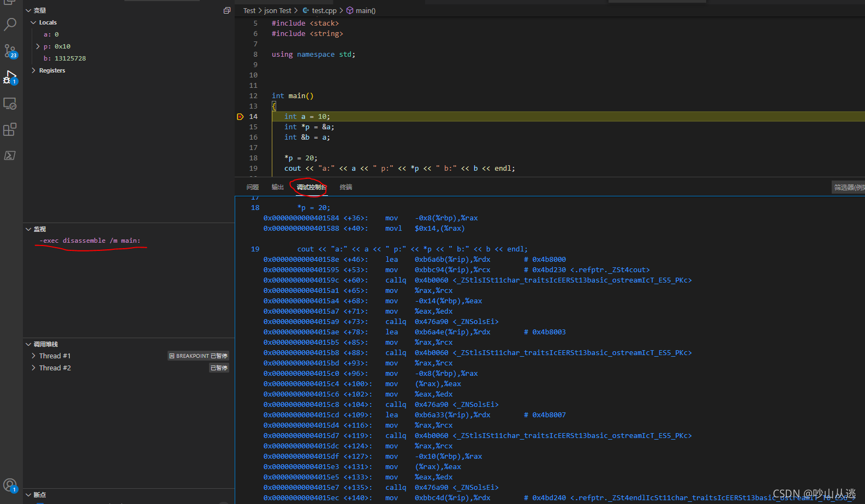
Task: Expand pointer variable p: 0x10
Action: tap(38, 46)
